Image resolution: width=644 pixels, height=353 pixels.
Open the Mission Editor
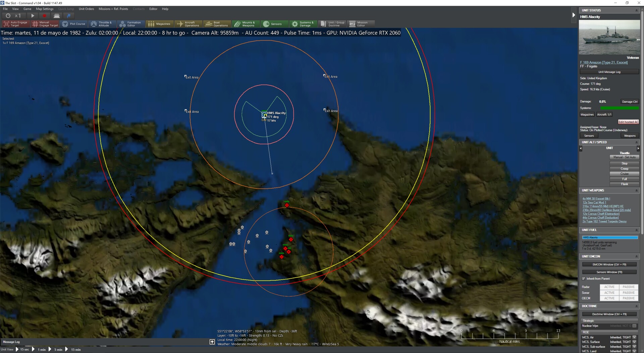pos(361,24)
